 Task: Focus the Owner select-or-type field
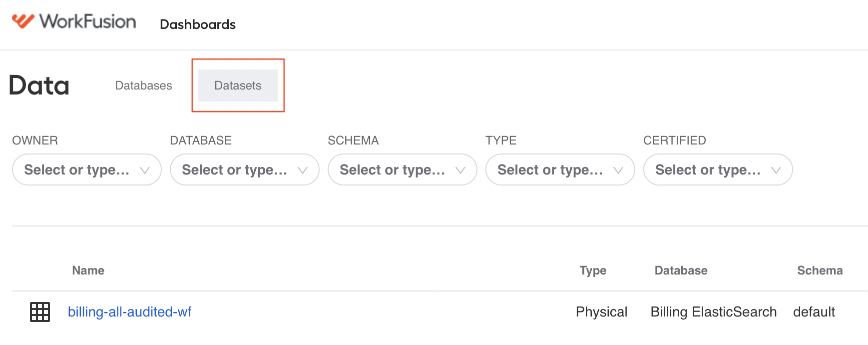(87, 169)
